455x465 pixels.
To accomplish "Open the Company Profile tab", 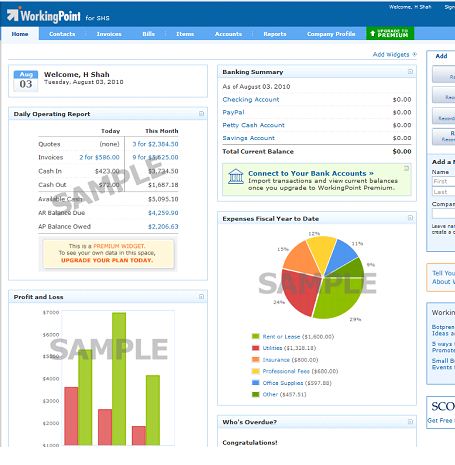I will click(x=331, y=34).
